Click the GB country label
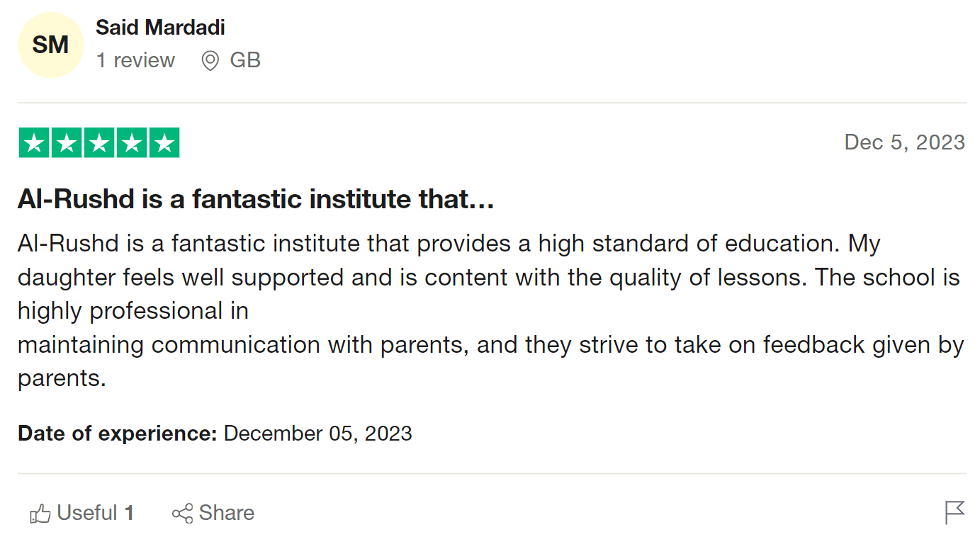Image resolution: width=980 pixels, height=549 pixels. [x=245, y=60]
